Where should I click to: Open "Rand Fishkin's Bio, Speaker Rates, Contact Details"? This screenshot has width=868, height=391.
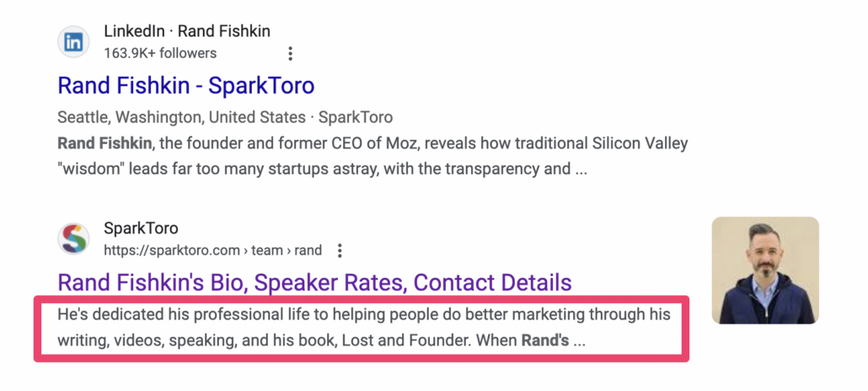(x=314, y=282)
